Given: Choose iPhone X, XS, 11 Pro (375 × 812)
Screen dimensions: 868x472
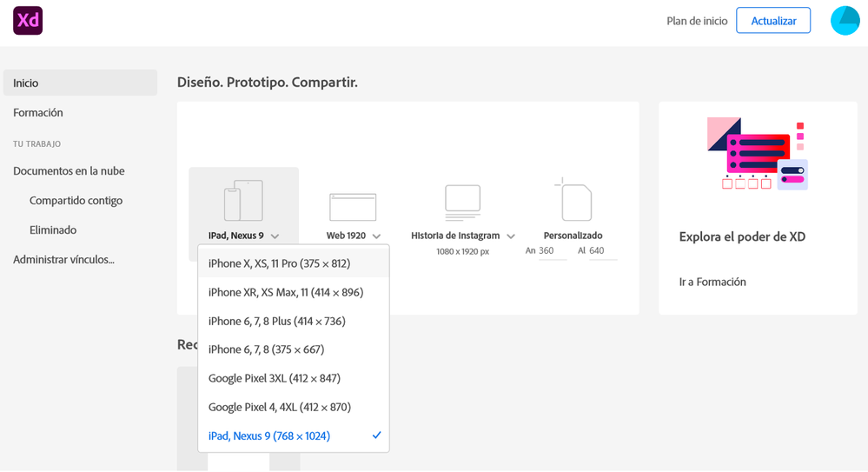Looking at the screenshot, I should 279,263.
